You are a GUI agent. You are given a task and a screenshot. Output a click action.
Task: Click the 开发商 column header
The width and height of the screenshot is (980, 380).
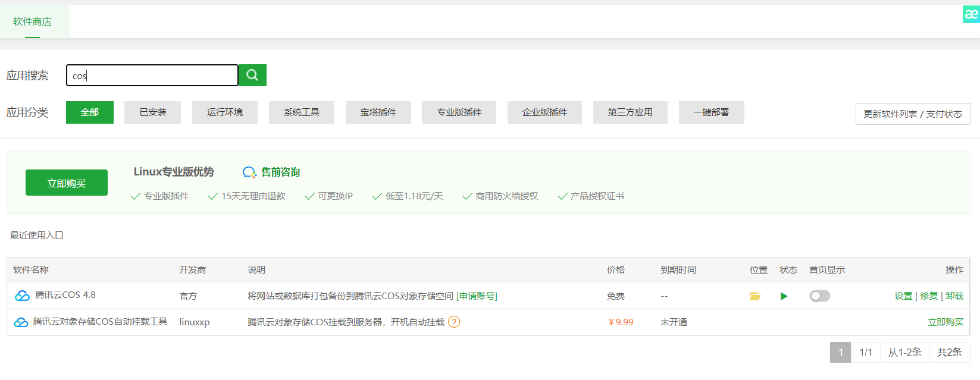(193, 270)
